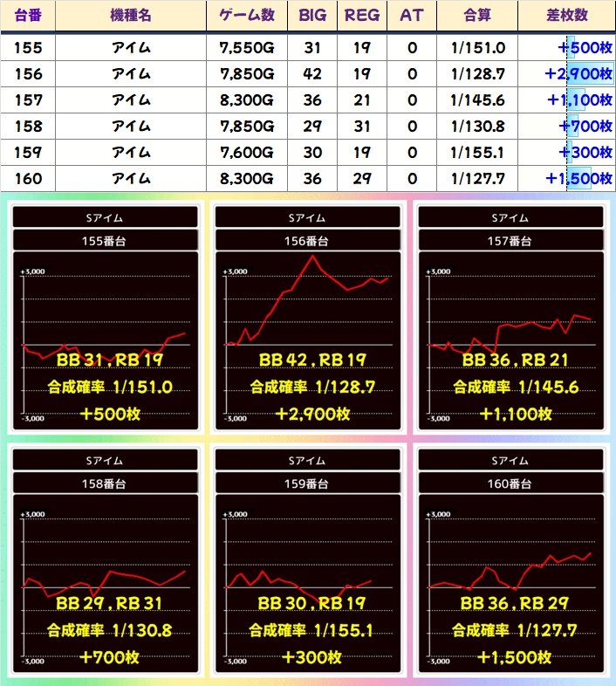Click the 台番 column header
This screenshot has height=686, width=616.
(29, 16)
